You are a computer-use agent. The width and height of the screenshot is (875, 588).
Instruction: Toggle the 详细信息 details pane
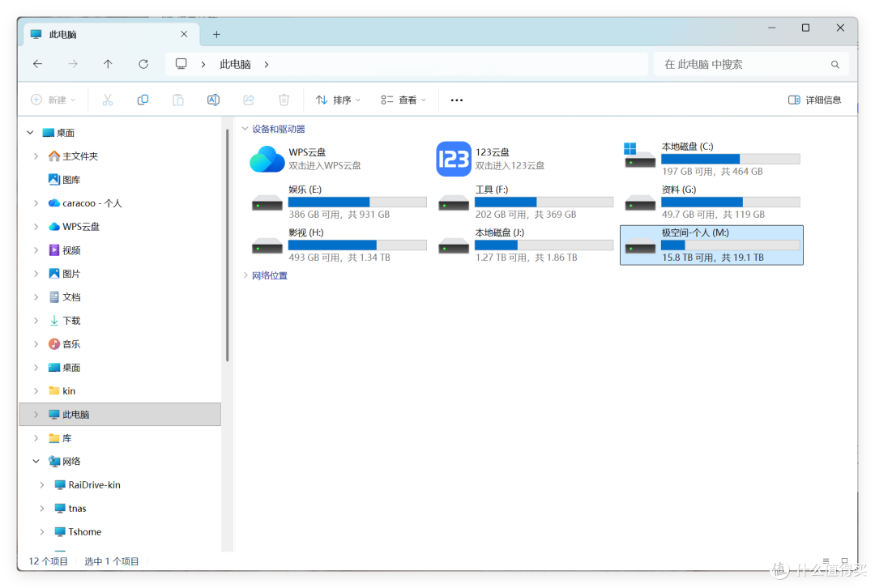[x=815, y=100]
